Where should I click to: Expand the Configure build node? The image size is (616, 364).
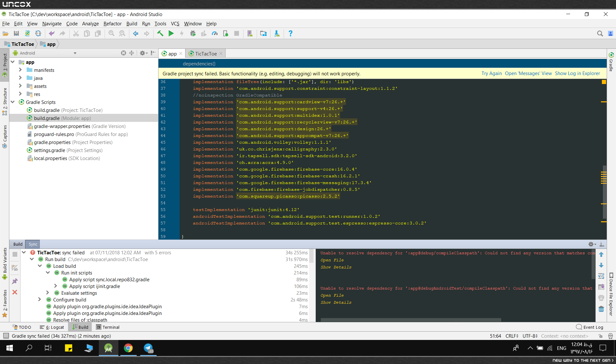coord(39,300)
